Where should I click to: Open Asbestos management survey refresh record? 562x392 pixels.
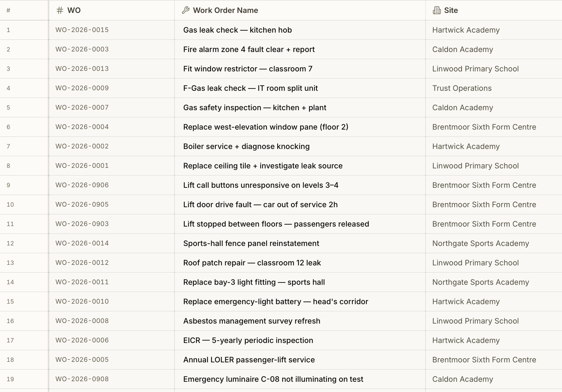coord(252,321)
